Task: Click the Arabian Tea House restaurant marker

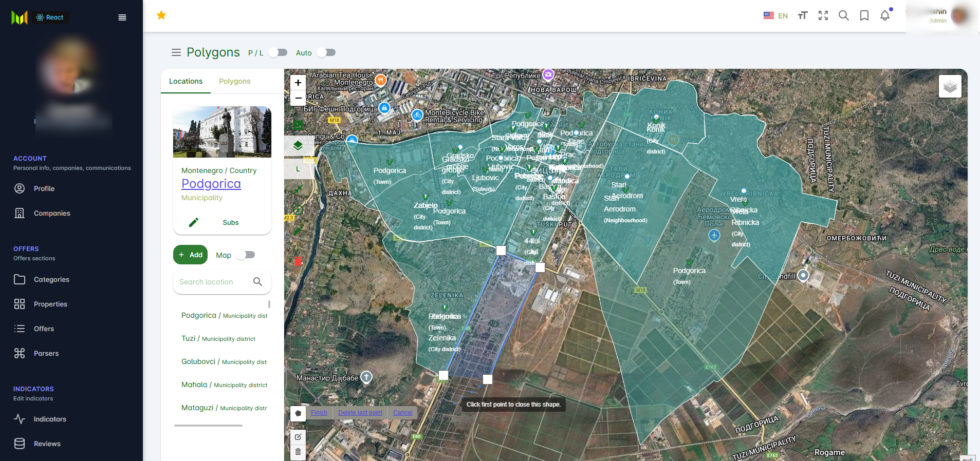Action: click(x=380, y=80)
